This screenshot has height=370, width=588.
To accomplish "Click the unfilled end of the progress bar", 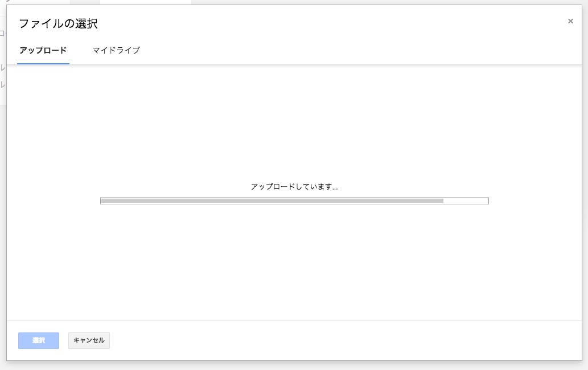I will click(467, 200).
